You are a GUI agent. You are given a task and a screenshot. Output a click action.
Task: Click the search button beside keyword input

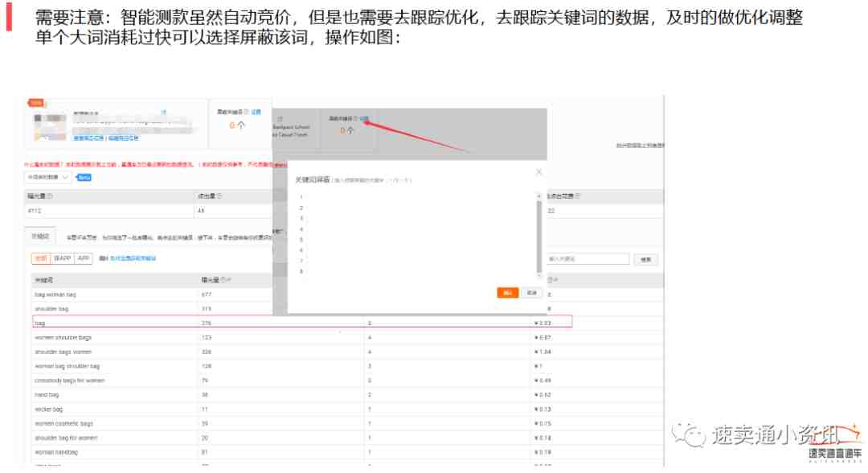(x=645, y=260)
